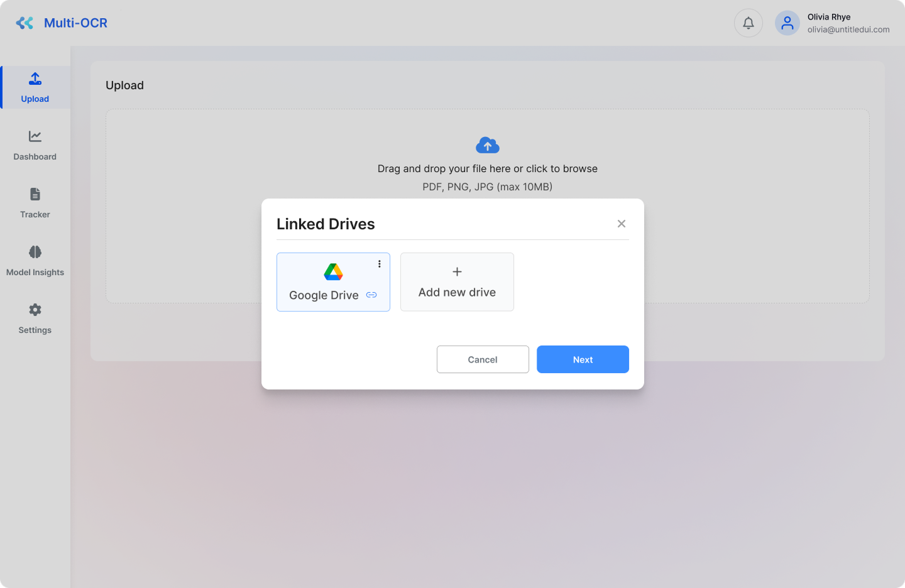Click the plus icon above Add new drive
The height and width of the screenshot is (588, 905).
pyautogui.click(x=457, y=271)
